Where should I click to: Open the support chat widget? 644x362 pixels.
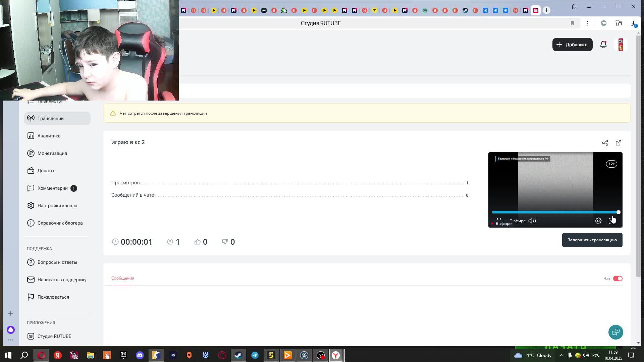tap(615, 332)
